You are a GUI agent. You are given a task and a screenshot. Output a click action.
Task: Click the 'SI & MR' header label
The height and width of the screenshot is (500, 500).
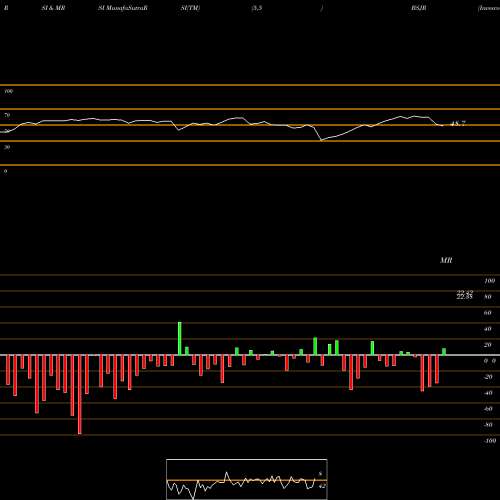click(53, 8)
